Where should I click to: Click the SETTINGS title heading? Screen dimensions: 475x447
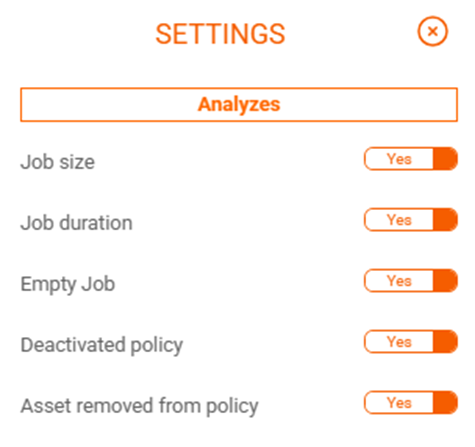220,34
